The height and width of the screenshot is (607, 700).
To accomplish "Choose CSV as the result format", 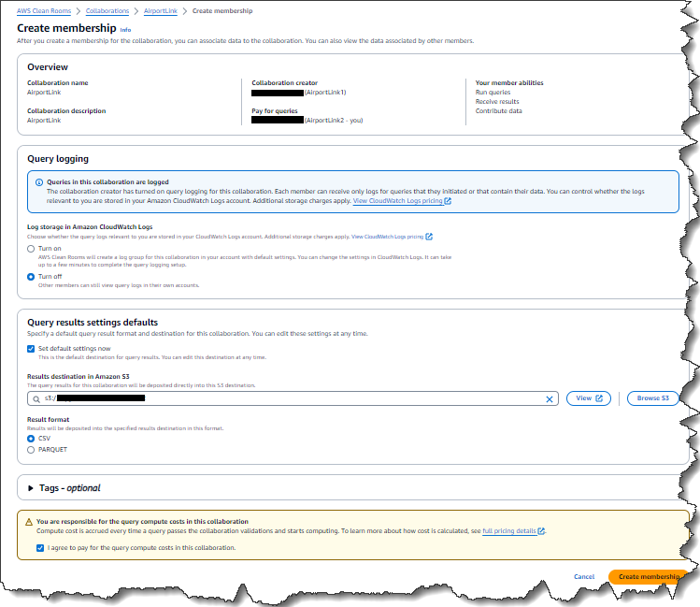I will coord(31,438).
